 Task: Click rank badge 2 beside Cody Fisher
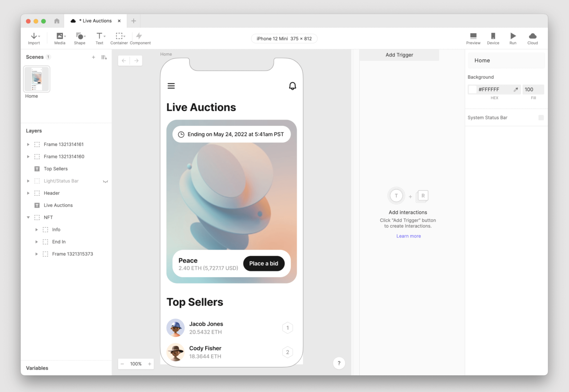pos(287,352)
